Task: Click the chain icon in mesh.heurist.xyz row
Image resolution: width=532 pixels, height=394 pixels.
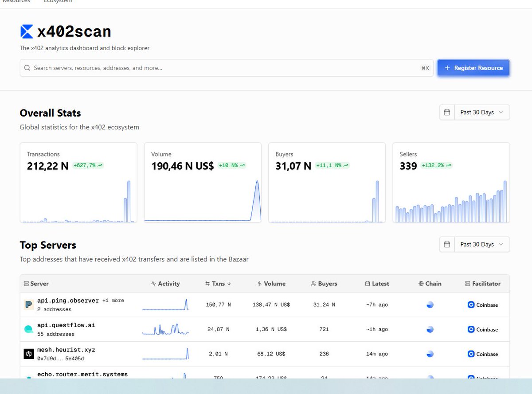Action: pyautogui.click(x=430, y=354)
